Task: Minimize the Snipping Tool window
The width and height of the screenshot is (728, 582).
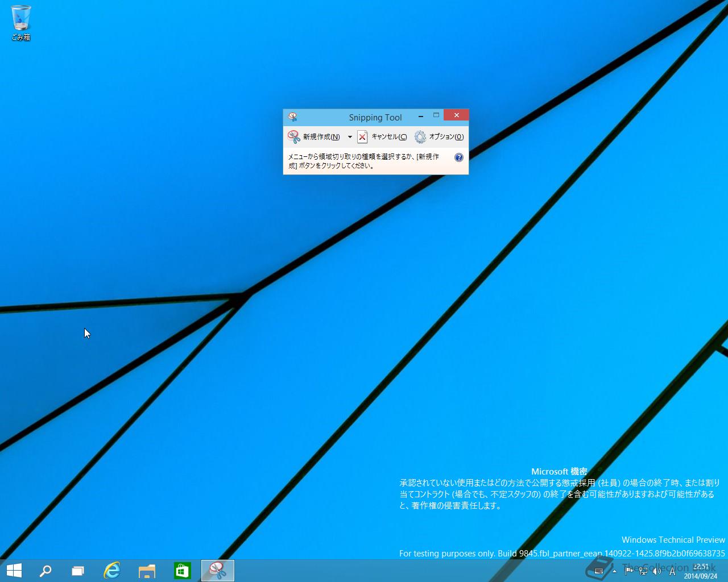Action: click(421, 115)
